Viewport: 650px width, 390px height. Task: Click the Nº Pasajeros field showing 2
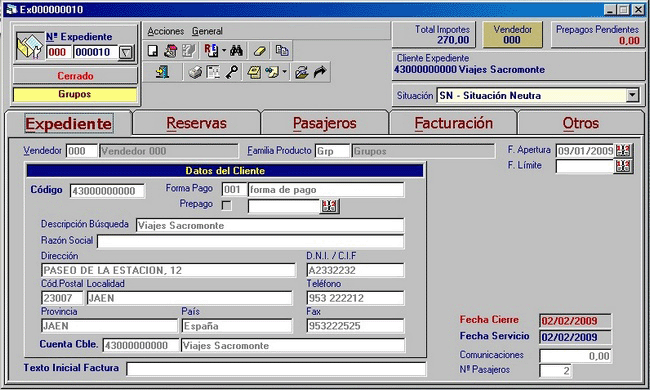pos(555,371)
